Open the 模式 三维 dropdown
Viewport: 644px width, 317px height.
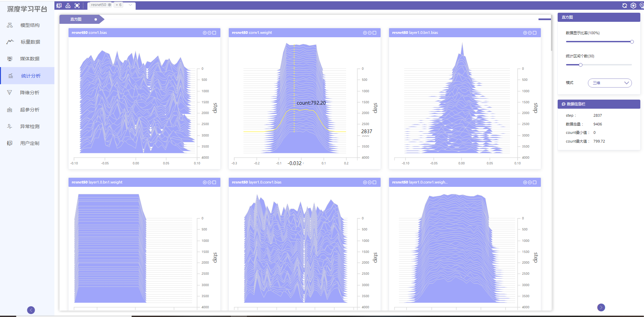tap(610, 83)
